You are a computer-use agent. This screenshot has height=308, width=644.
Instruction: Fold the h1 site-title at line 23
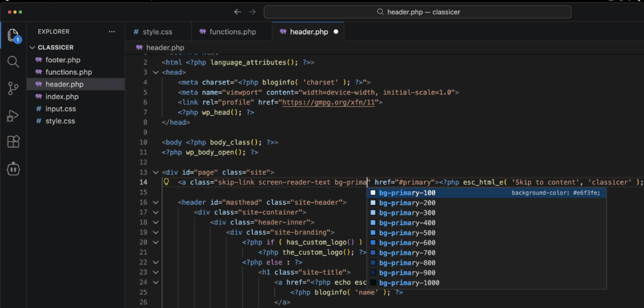(x=155, y=272)
